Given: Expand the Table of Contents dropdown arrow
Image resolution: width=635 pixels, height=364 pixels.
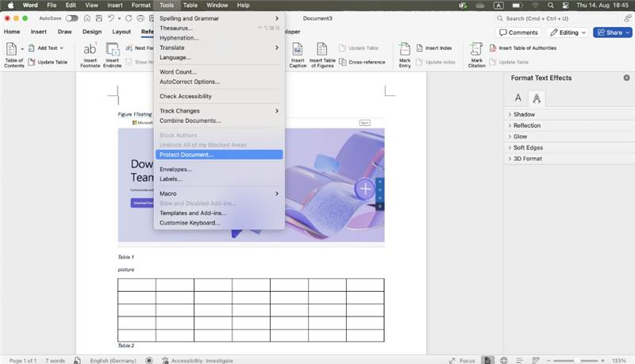Looking at the screenshot, I should [22, 49].
